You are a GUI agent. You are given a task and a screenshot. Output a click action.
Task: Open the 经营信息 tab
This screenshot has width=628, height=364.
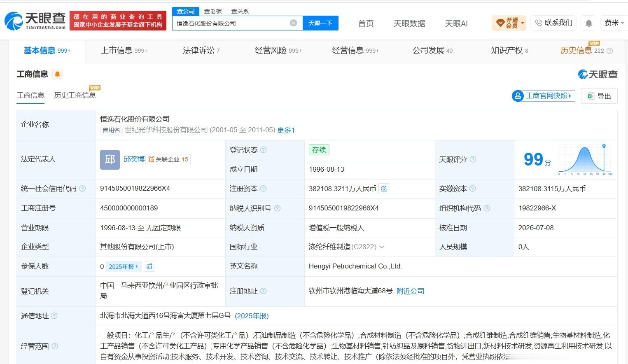[355, 51]
